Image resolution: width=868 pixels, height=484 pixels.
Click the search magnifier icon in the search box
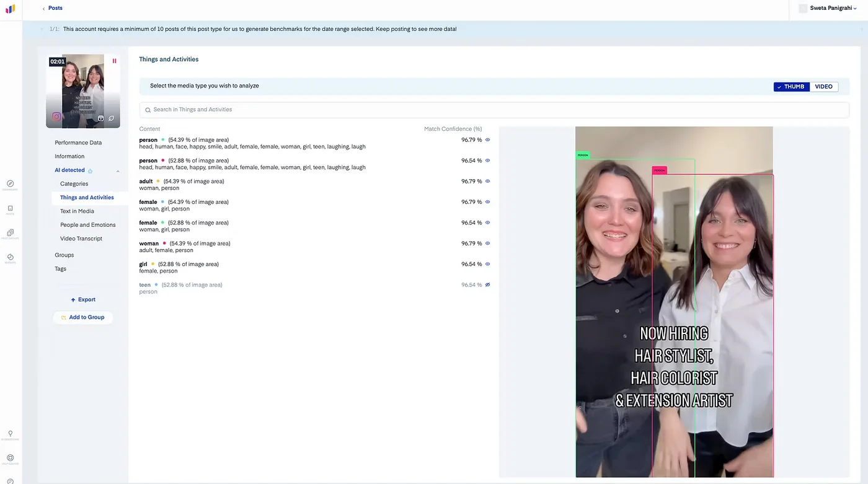[x=148, y=110]
